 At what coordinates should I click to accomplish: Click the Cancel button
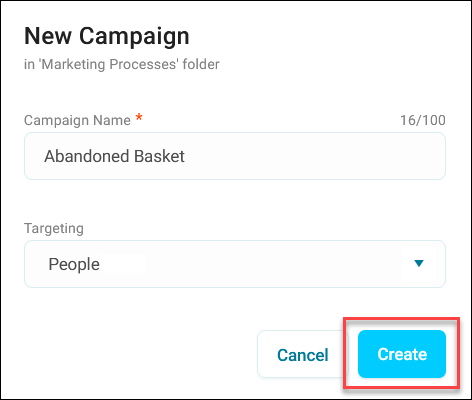(303, 354)
